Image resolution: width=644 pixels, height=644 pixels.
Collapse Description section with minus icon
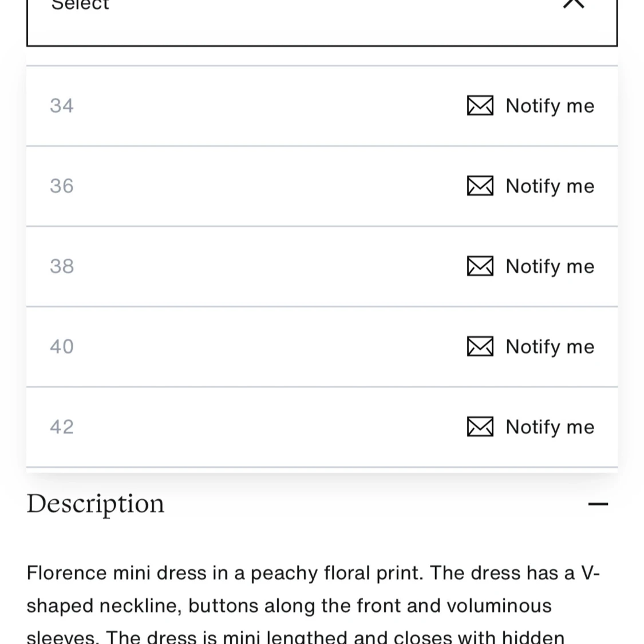coord(598,504)
